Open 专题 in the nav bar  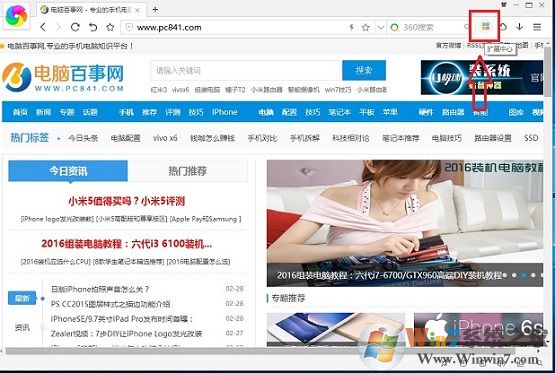coord(67,112)
